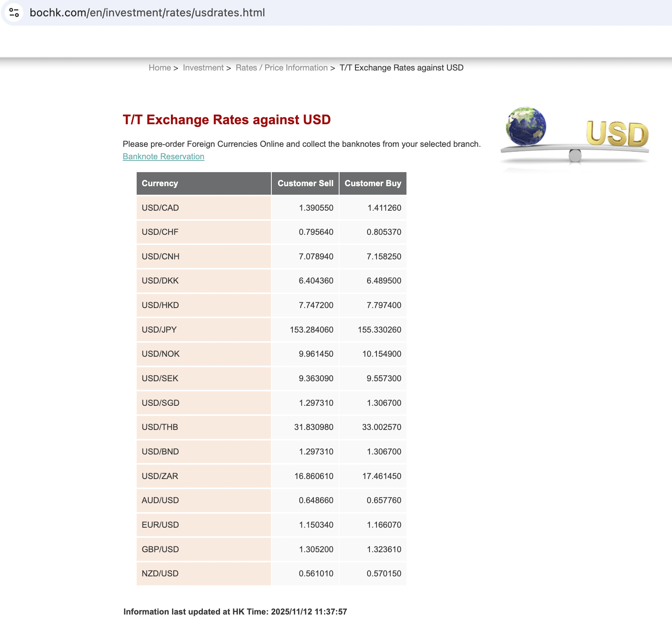Click AUD/USD customer buy rate 0.657760
Image resolution: width=672 pixels, height=634 pixels.
pyautogui.click(x=383, y=500)
